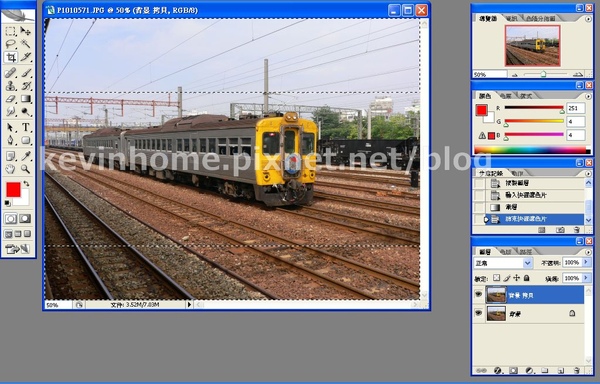Image resolution: width=600 pixels, height=384 pixels.
Task: Switch to the Info tab beside Navigator
Action: click(512, 18)
